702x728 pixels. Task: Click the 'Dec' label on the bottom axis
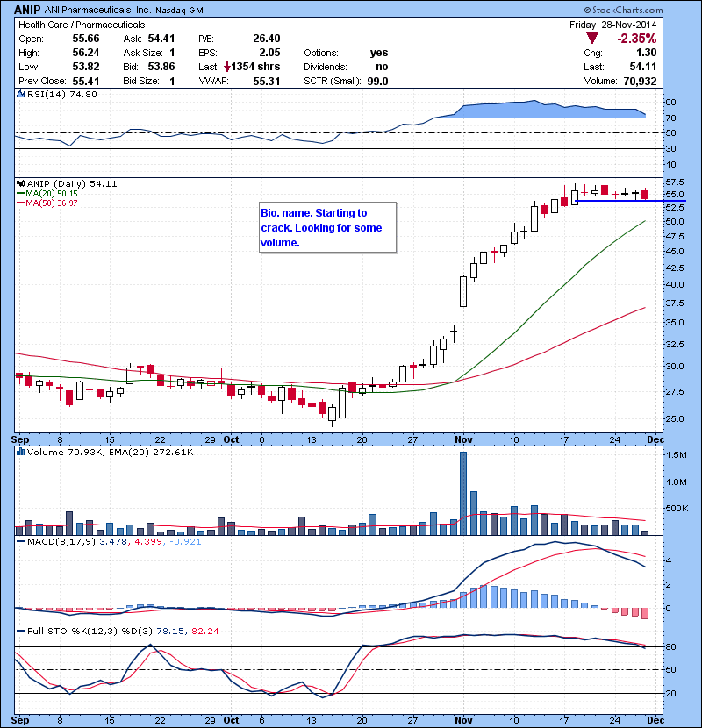[x=655, y=720]
